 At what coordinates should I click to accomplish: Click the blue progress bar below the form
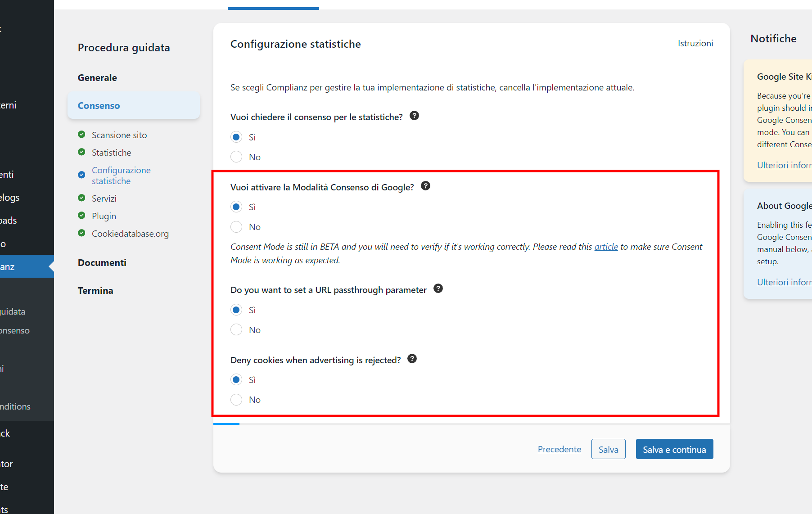coord(226,424)
